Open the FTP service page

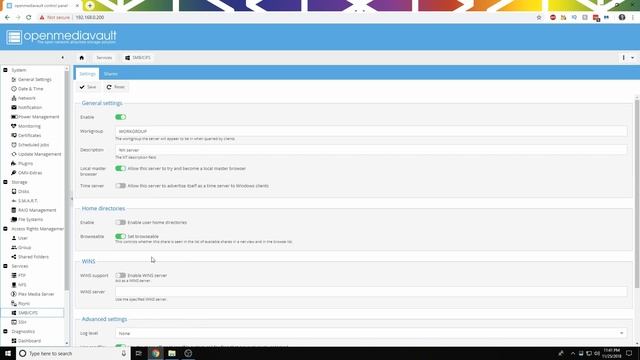click(x=22, y=276)
